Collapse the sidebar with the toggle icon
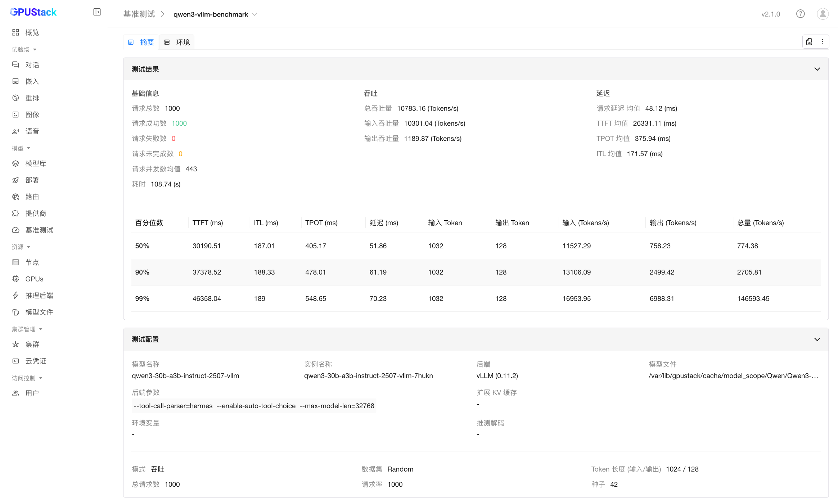The height and width of the screenshot is (504, 838). (x=97, y=12)
